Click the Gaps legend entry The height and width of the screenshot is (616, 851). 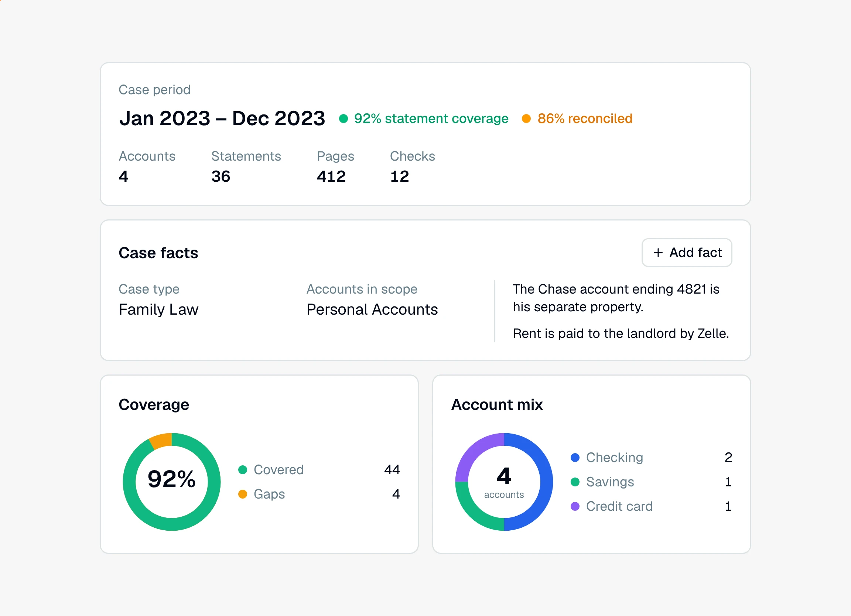tap(319, 494)
